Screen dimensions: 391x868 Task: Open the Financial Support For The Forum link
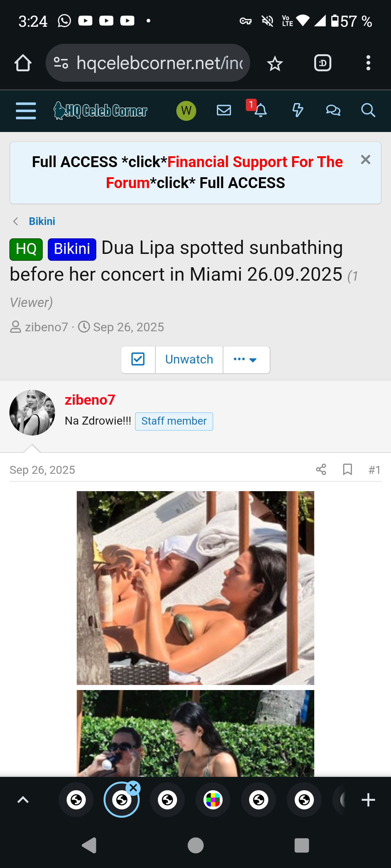(x=255, y=162)
